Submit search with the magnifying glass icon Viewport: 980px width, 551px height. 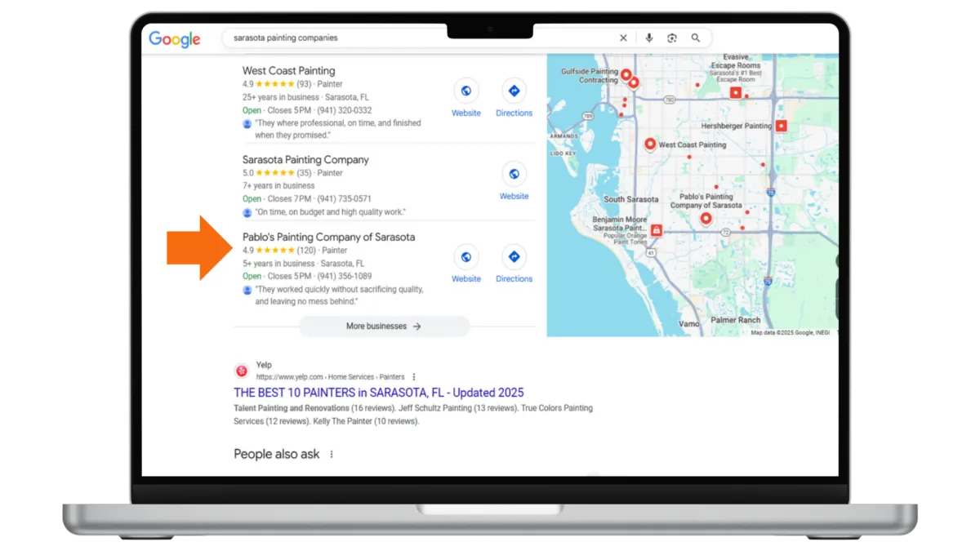(696, 38)
